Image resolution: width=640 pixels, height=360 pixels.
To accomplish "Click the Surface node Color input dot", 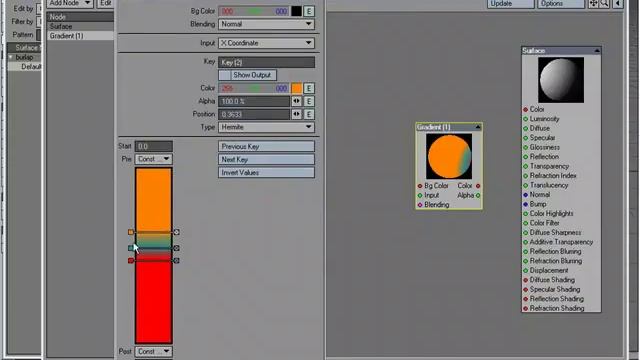I will 526,110.
